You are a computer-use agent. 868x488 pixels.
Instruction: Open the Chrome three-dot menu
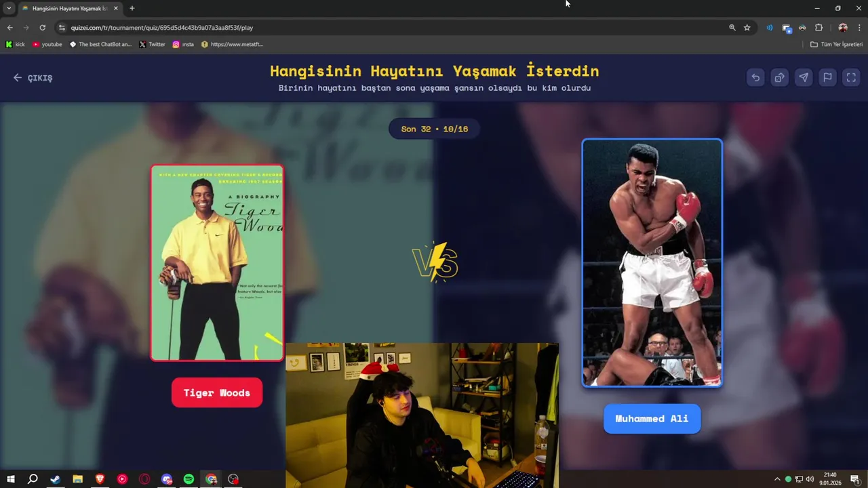coord(859,28)
